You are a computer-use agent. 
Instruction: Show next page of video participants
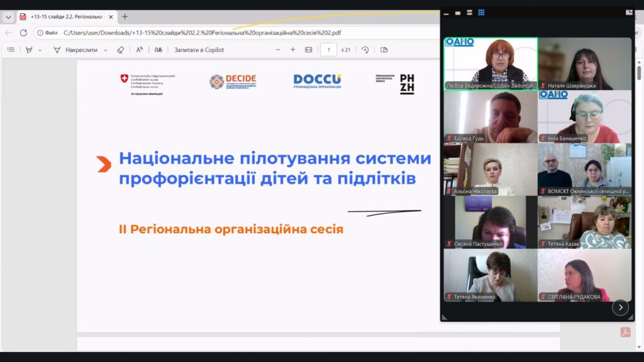coord(620,307)
